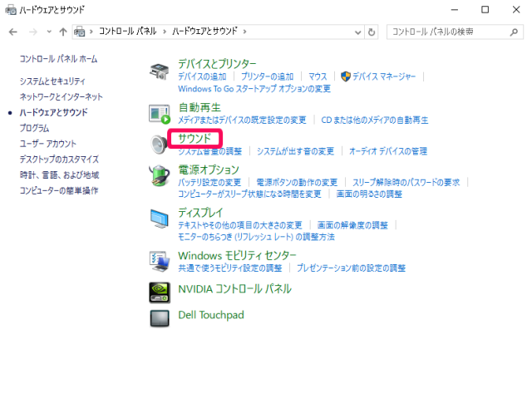Click 画面の明るさの調整 link
Viewport: 532px width, 398px height.
(369, 194)
